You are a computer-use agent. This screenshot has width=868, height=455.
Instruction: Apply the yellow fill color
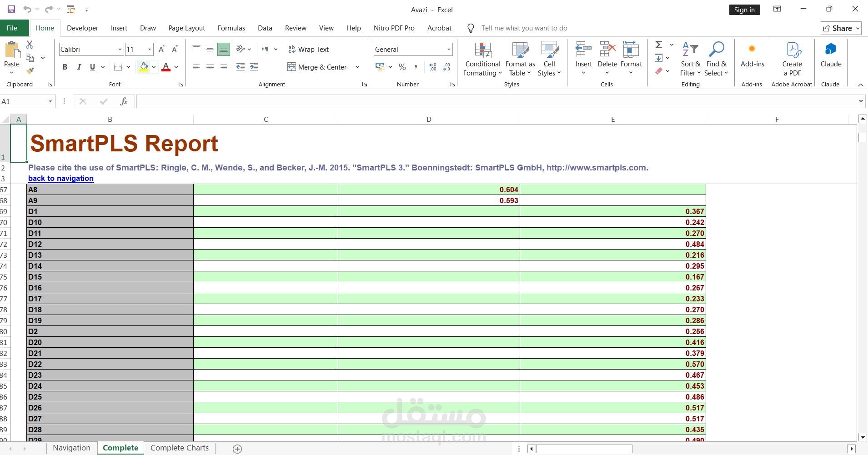pyautogui.click(x=144, y=67)
